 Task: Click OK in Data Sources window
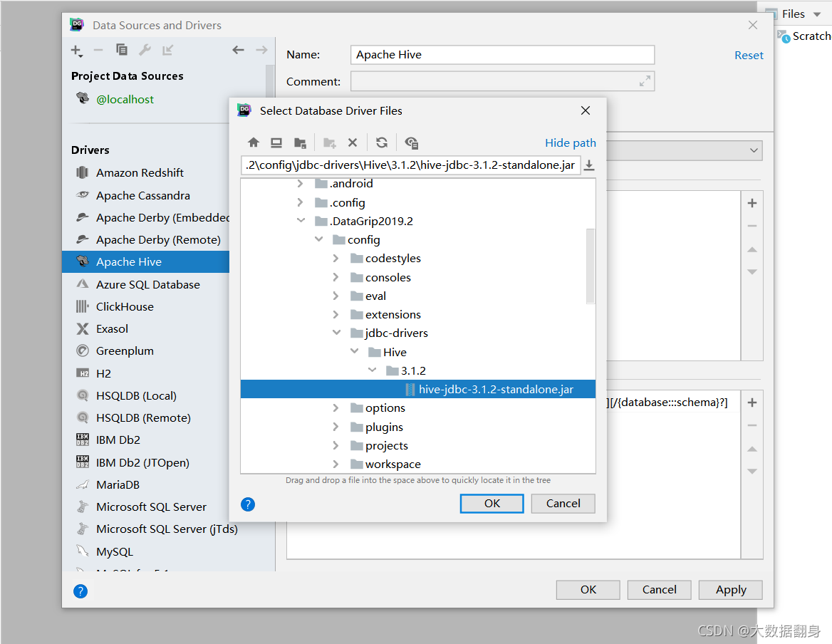pyautogui.click(x=588, y=590)
